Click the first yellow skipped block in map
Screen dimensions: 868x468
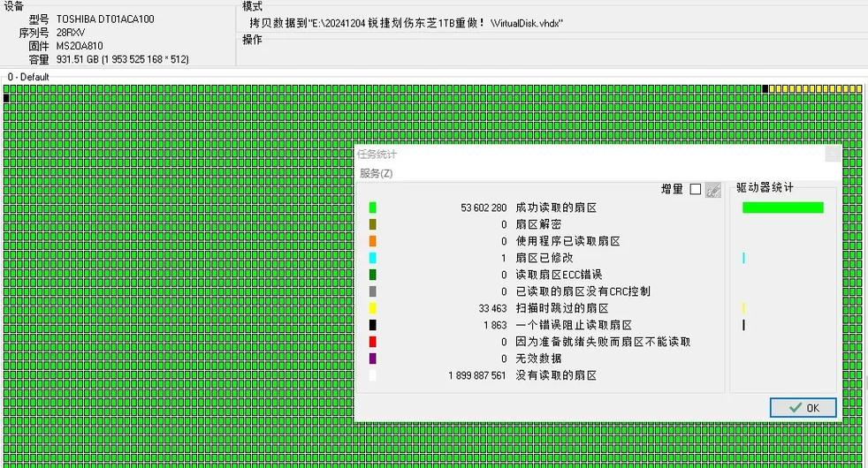pyautogui.click(x=772, y=88)
